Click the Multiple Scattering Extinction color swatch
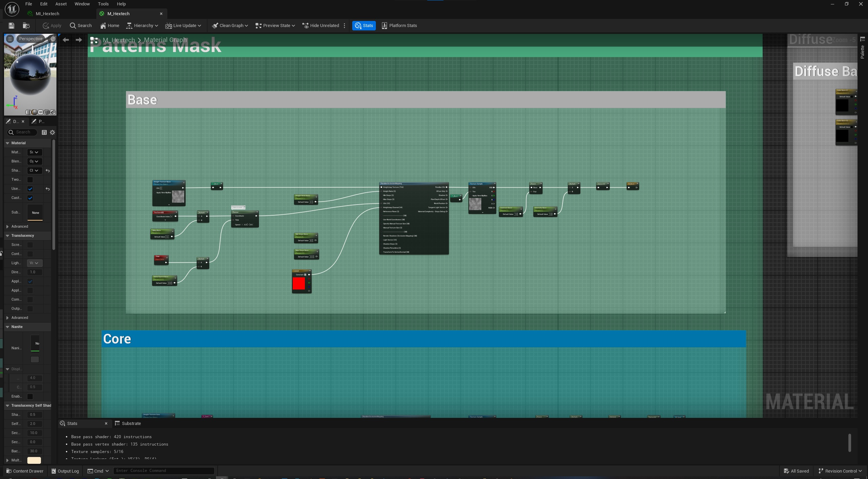This screenshot has height=479, width=868. click(34, 460)
